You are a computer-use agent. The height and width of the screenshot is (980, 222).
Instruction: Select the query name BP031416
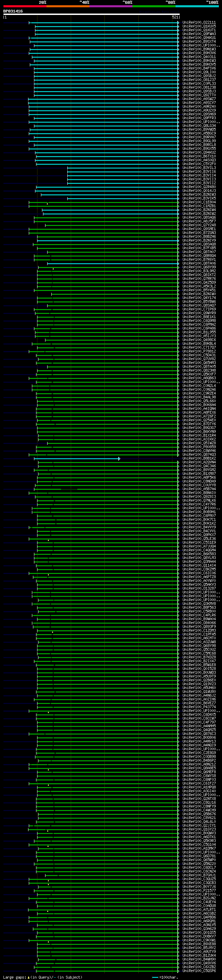pyautogui.click(x=13, y=11)
